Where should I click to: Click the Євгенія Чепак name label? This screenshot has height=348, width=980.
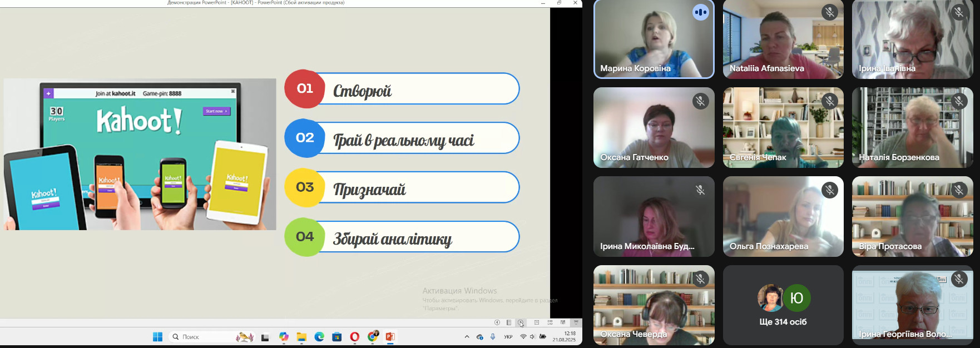(x=758, y=157)
